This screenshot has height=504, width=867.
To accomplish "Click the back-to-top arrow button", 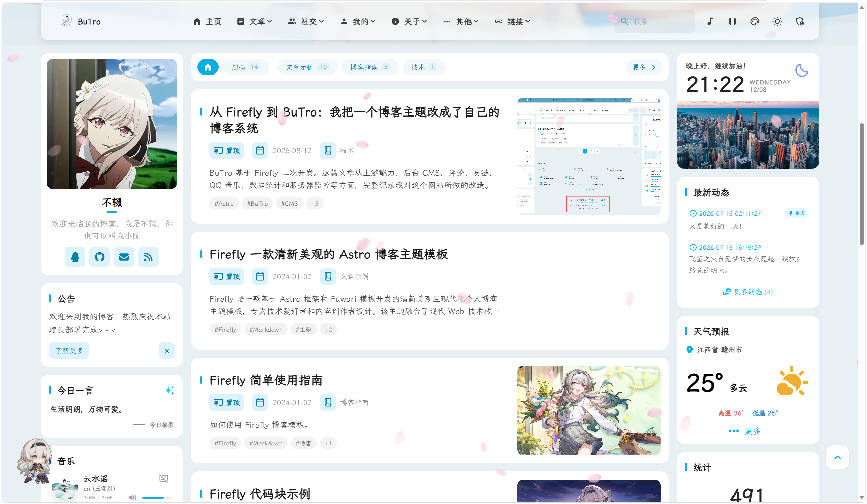I will tap(837, 457).
